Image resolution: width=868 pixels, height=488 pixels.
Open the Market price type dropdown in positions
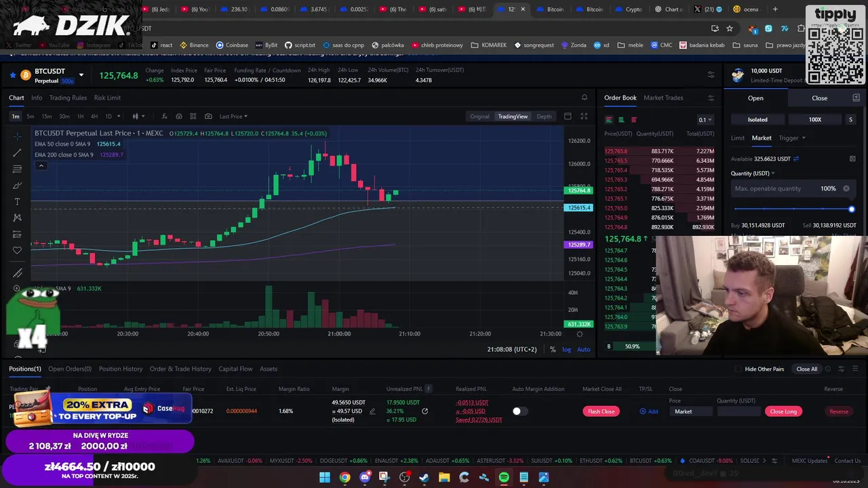pyautogui.click(x=690, y=411)
